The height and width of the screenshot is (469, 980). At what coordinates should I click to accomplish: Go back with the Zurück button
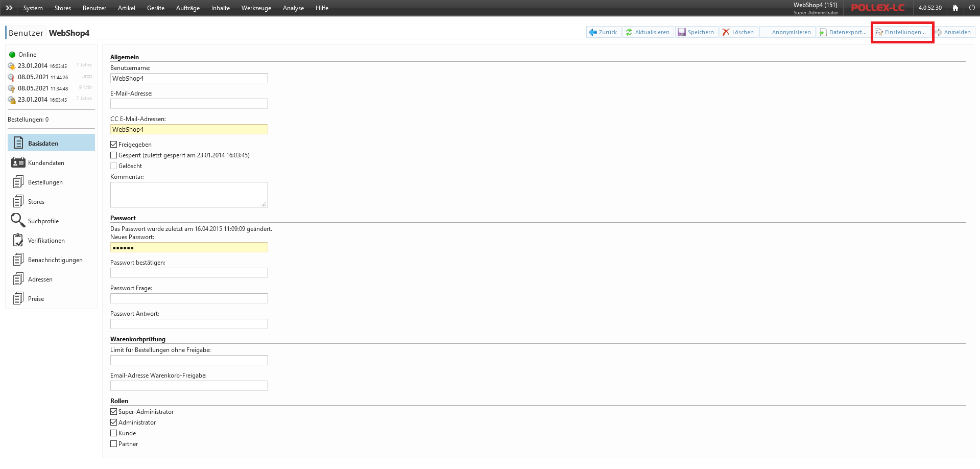[603, 32]
